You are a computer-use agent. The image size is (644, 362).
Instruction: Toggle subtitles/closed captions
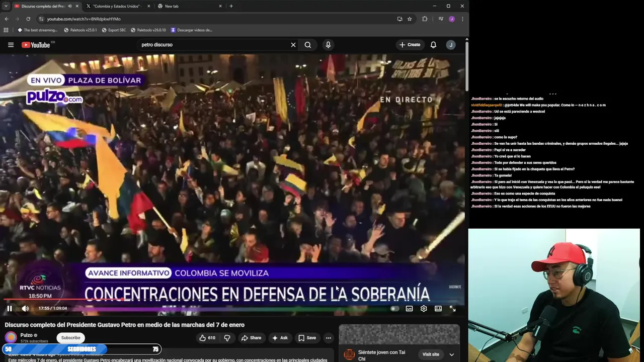point(410,309)
